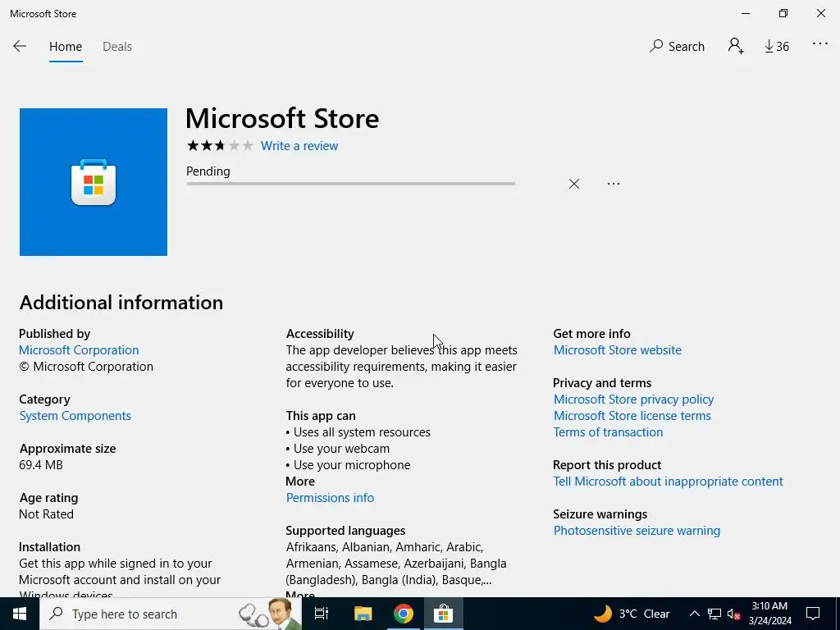Click the 69.4 MB approximate size text
This screenshot has height=630, width=840.
click(41, 465)
